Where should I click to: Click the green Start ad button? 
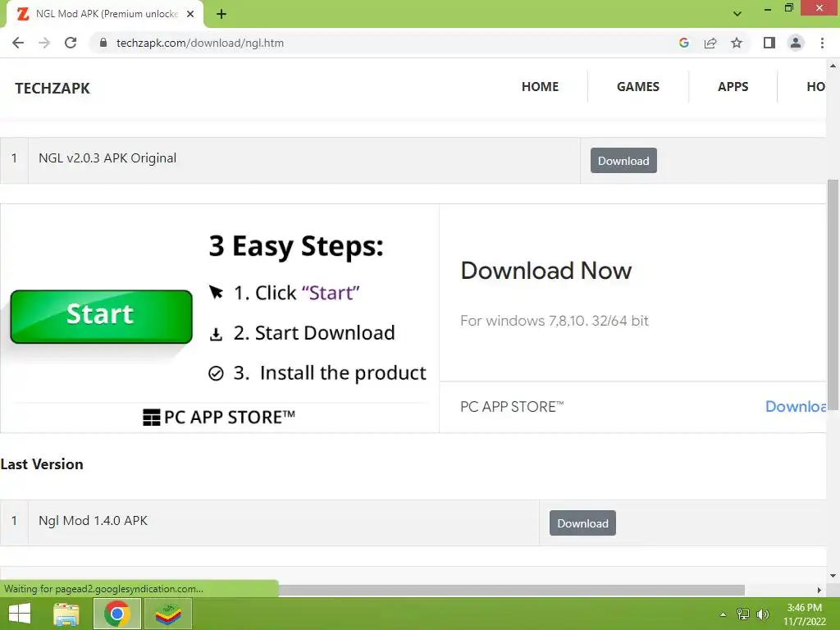[x=101, y=317]
